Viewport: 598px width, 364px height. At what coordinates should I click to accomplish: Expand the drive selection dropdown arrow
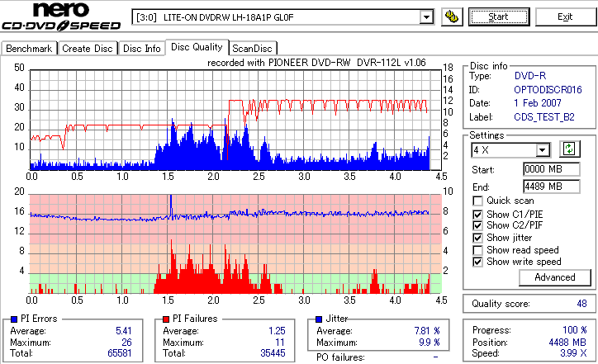[426, 17]
